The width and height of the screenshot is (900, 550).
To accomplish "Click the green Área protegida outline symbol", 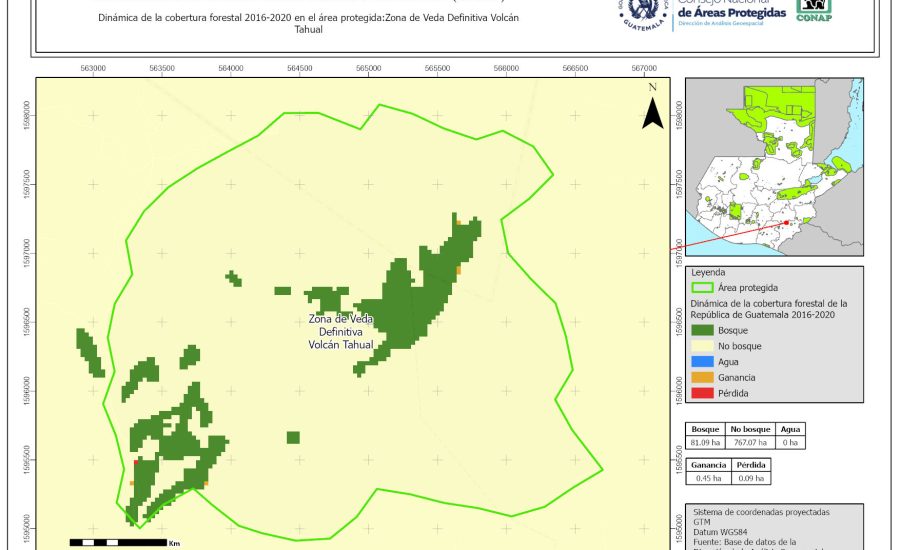I will coord(703,287).
